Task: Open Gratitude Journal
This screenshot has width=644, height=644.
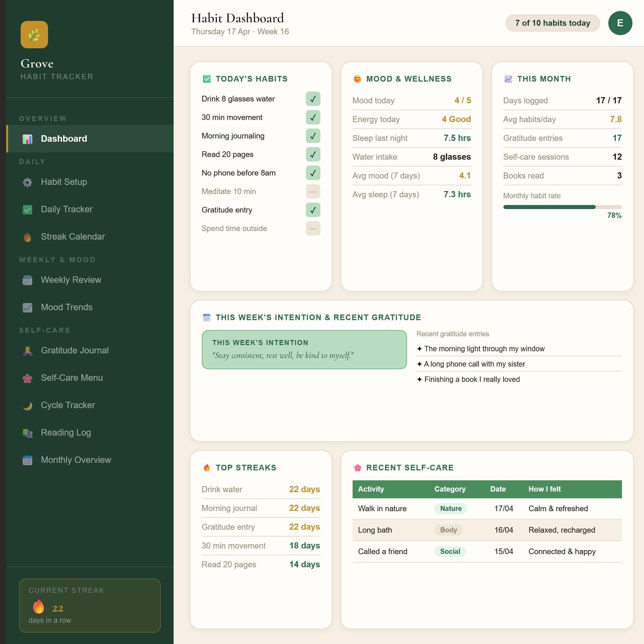Action: [x=90, y=351]
